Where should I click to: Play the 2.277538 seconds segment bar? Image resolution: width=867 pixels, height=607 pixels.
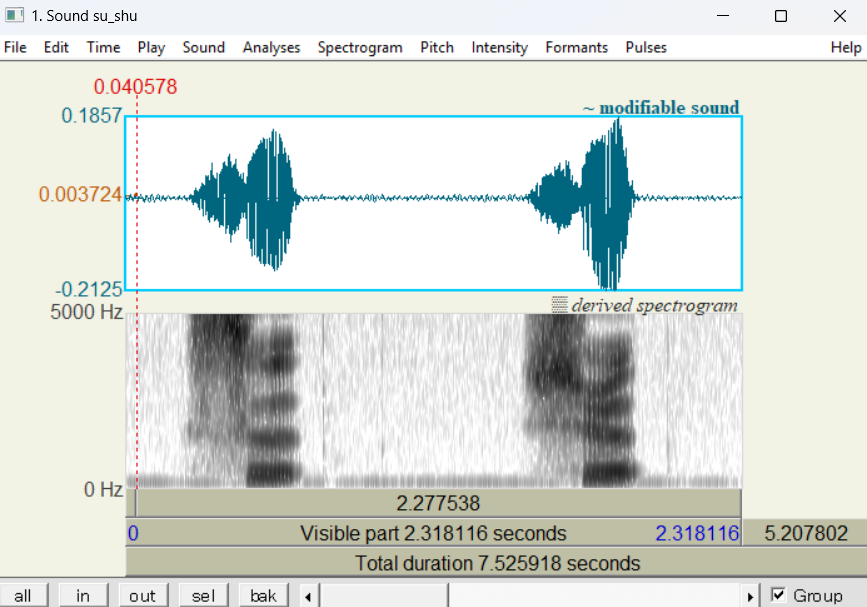438,503
